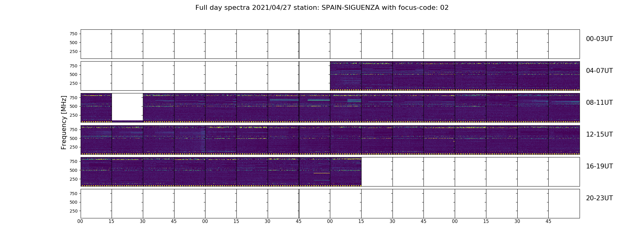
Task: Click the 500 tick of the 20-23UT row
Action: pyautogui.click(x=73, y=202)
